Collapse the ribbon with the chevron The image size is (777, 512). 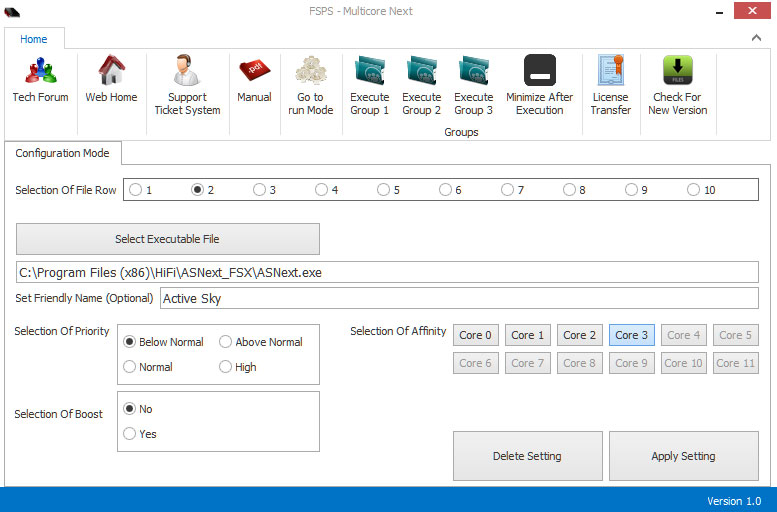(x=757, y=38)
